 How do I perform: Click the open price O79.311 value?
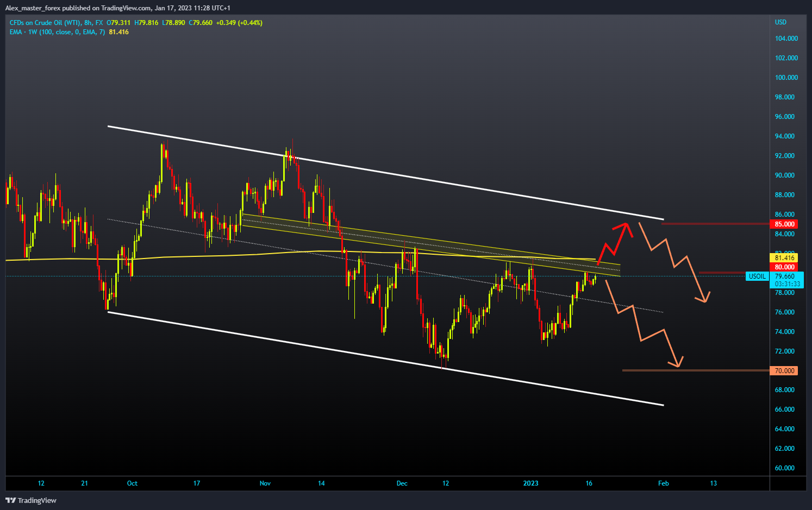pos(118,23)
